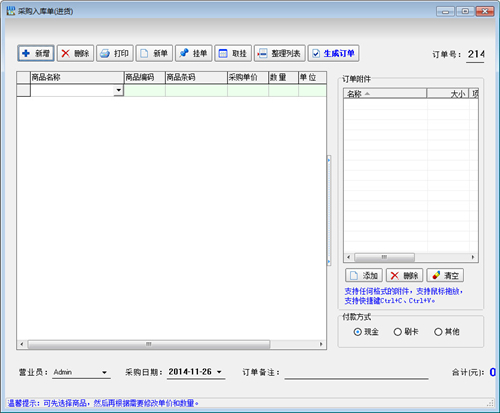Open the 商品名称 dropdown in first row
Screen dimensions: 500x413
(x=118, y=90)
